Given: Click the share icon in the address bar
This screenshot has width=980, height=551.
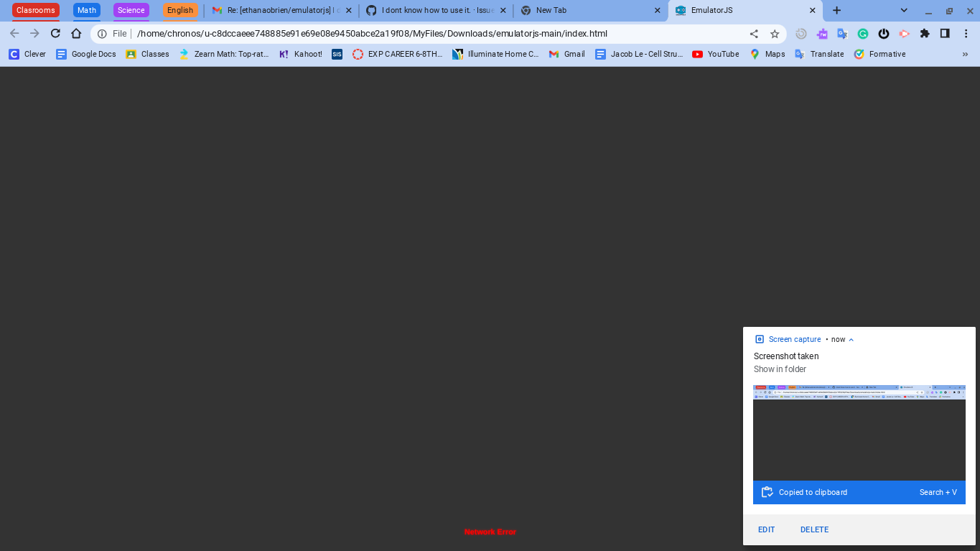Looking at the screenshot, I should (x=753, y=33).
